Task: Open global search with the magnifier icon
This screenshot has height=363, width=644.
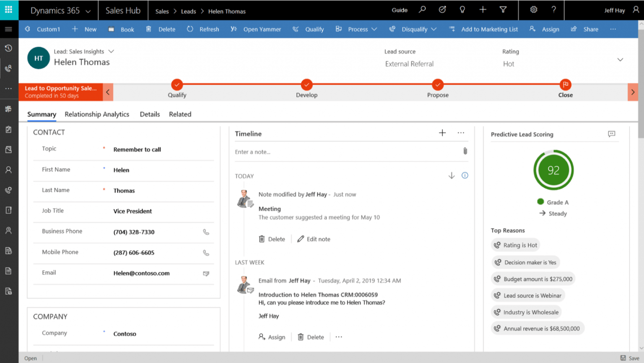Action: [422, 10]
